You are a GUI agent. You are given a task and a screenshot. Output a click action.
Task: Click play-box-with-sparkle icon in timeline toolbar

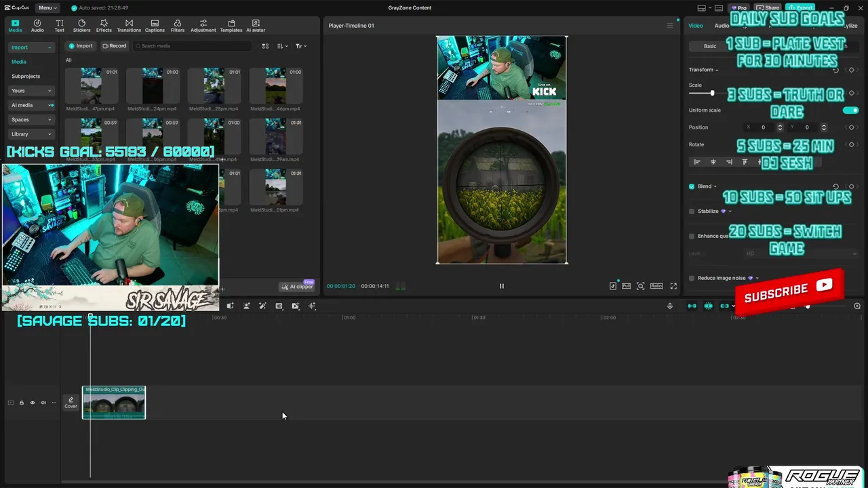tap(295, 306)
